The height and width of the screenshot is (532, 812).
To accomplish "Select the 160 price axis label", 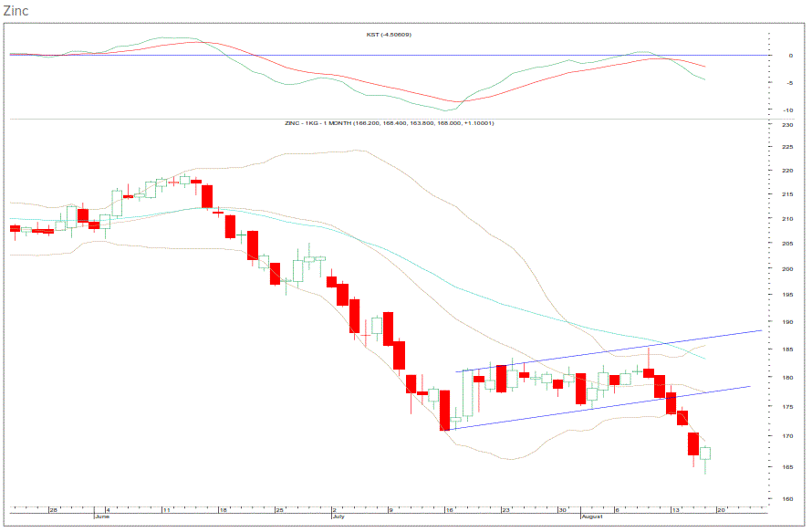I will (787, 499).
